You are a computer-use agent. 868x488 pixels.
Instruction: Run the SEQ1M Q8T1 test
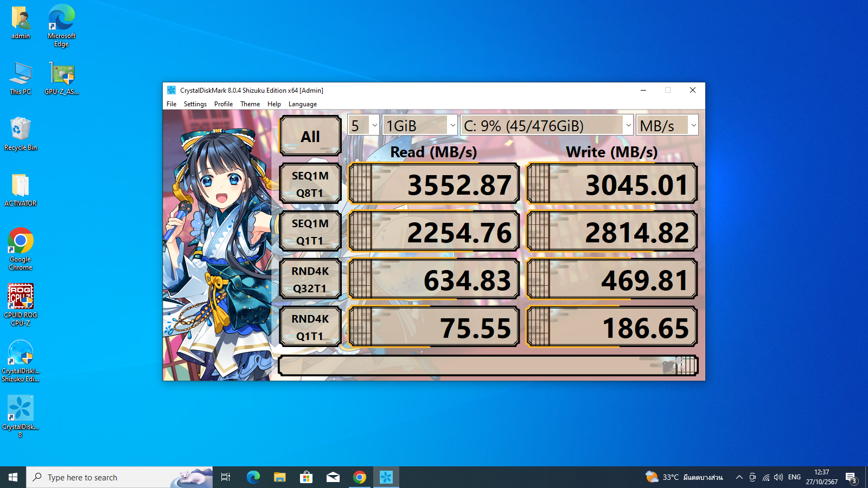point(310,184)
